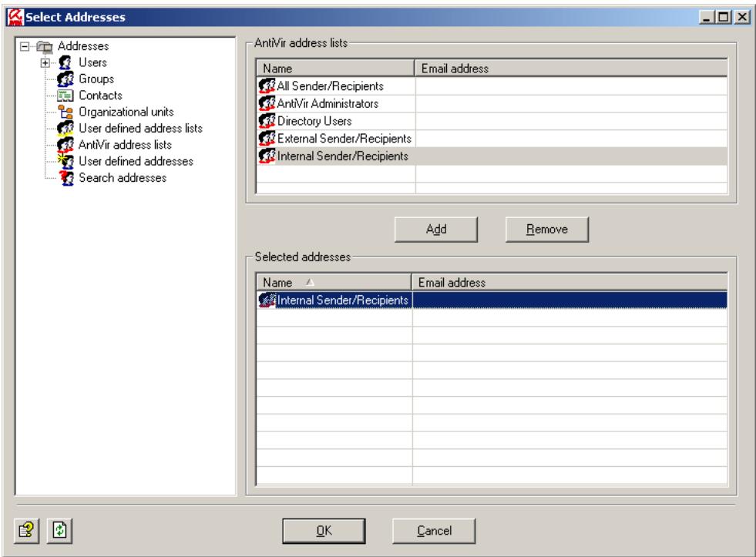The image size is (756, 557).
Task: Select Groups in the address tree
Action: coord(96,79)
